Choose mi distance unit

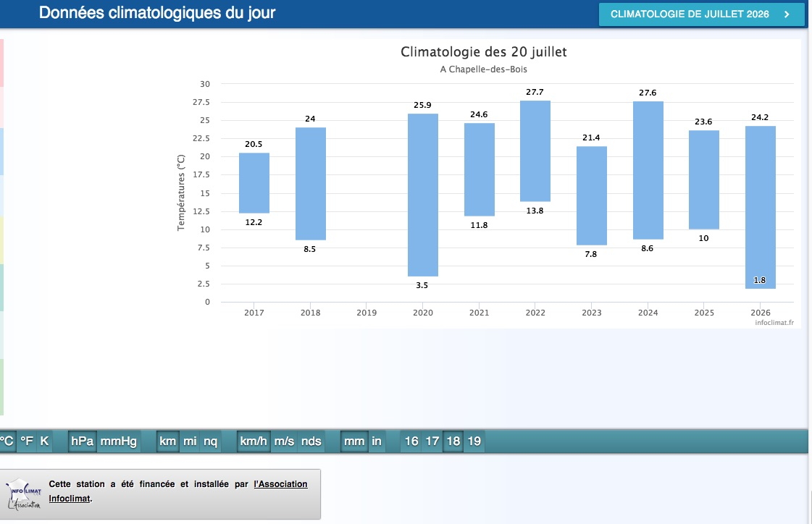[190, 441]
